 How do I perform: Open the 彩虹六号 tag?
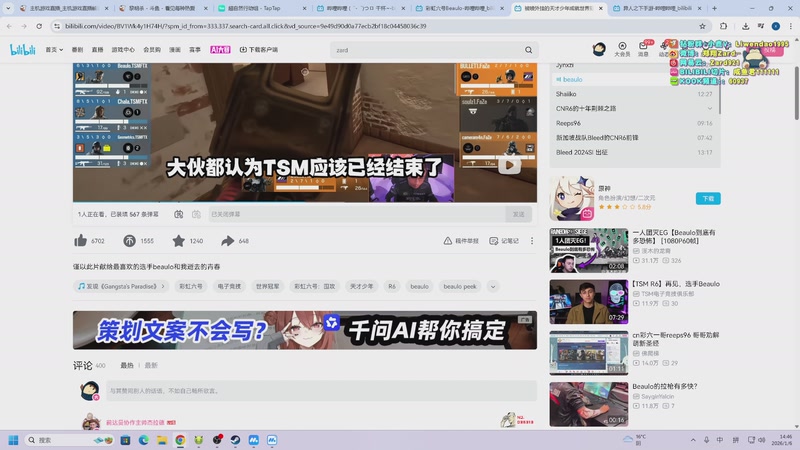(x=191, y=286)
